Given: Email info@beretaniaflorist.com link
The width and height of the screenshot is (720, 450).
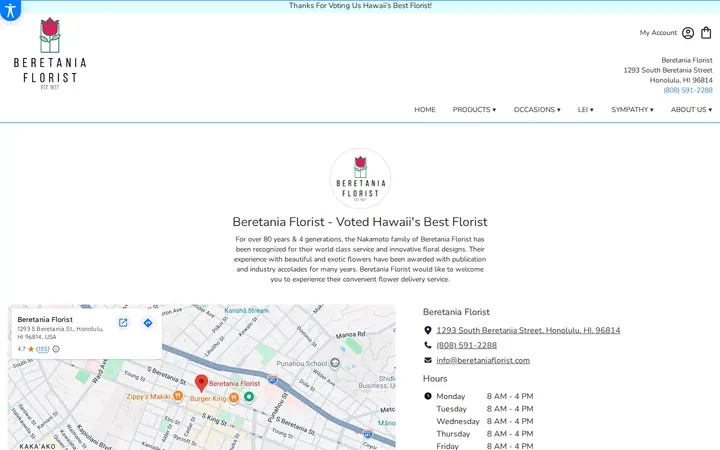Looking at the screenshot, I should [x=483, y=360].
